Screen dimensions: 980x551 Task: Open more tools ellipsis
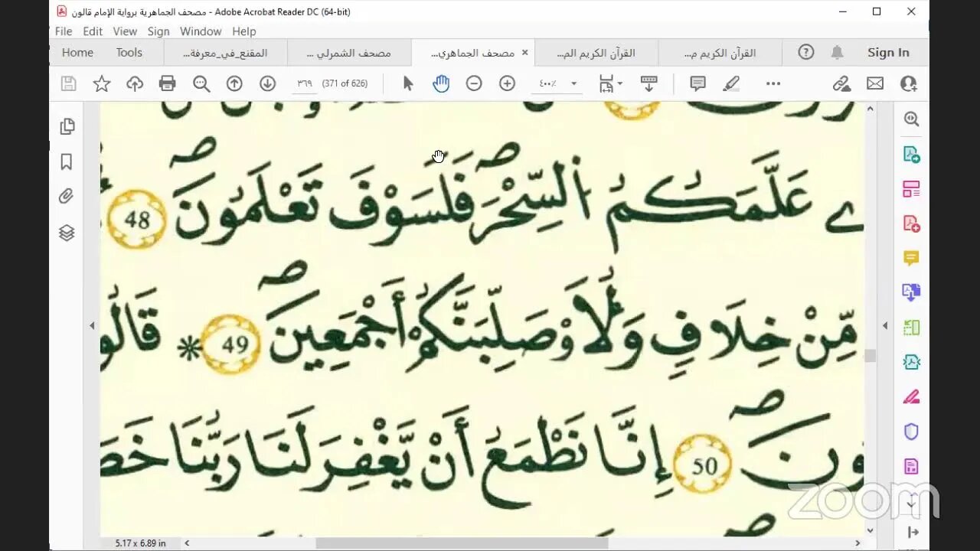pyautogui.click(x=773, y=83)
